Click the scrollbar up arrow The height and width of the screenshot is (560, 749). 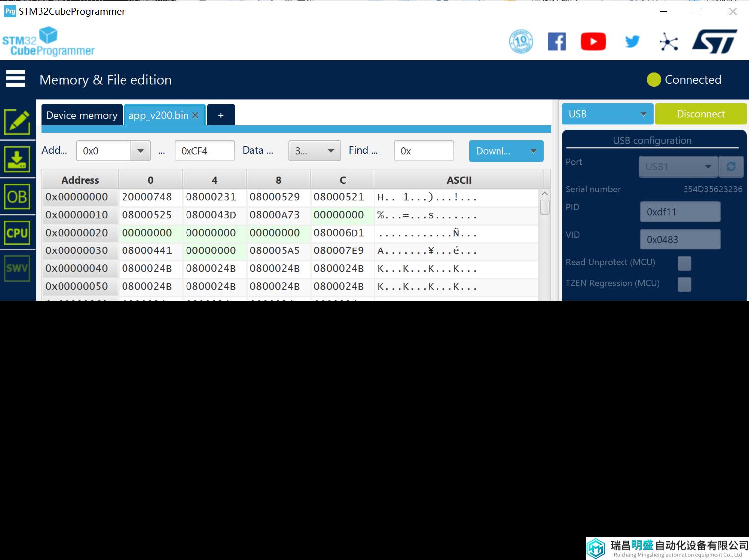[x=545, y=193]
